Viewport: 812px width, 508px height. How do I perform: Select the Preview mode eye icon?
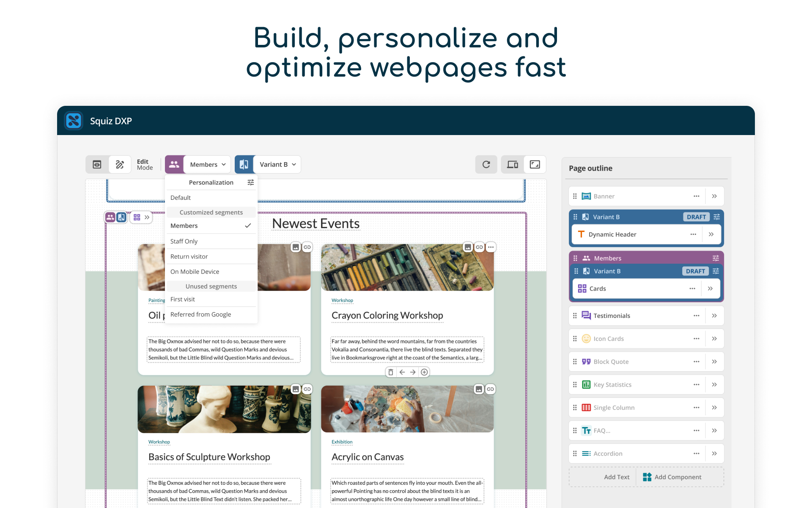[97, 164]
